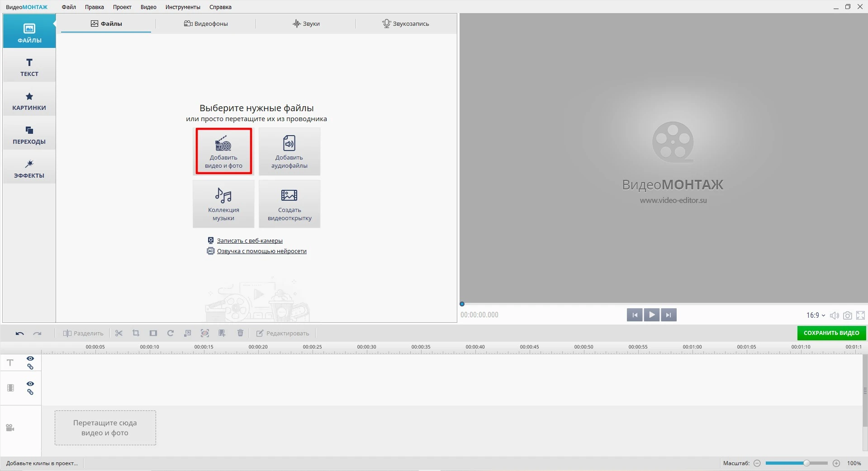Click the undo arrow in timeline toolbar

click(x=19, y=334)
